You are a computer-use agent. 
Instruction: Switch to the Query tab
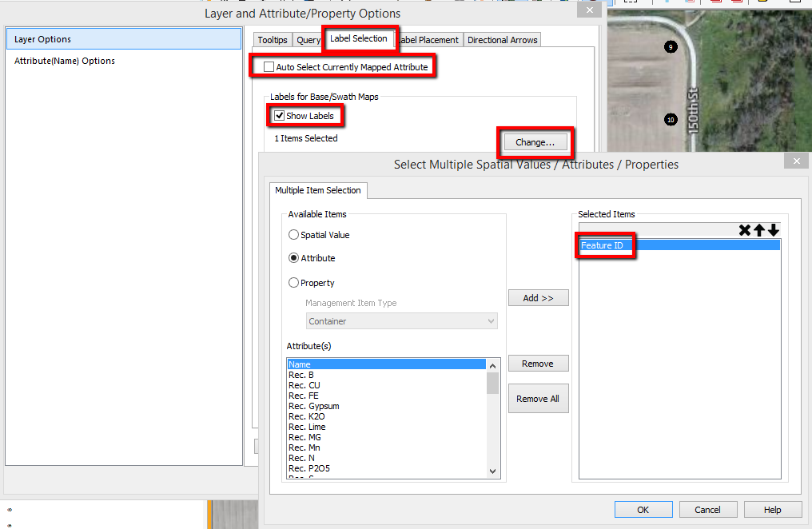[308, 40]
